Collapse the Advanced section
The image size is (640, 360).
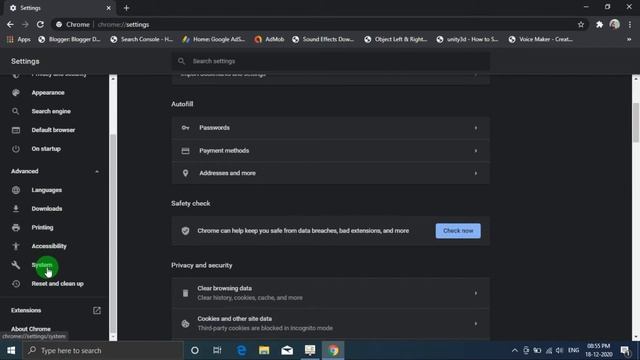tap(97, 171)
